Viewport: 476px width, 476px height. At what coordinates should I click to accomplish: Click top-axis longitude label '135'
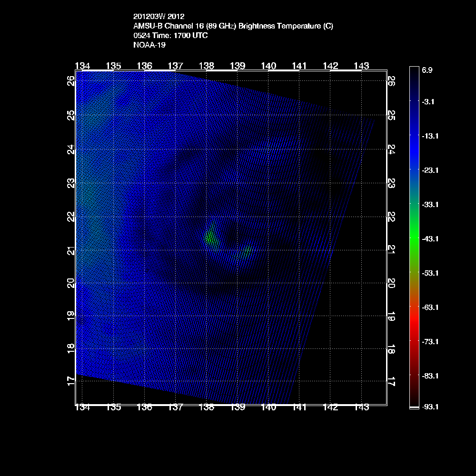coord(114,66)
